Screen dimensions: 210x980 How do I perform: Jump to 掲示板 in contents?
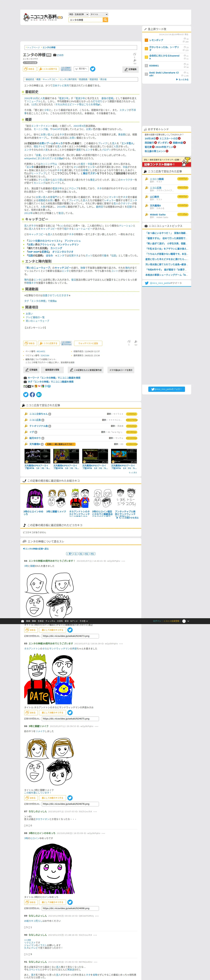click(103, 80)
